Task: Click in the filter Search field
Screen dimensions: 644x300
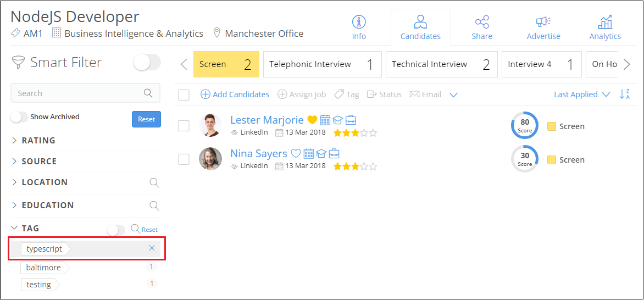Action: tap(77, 93)
